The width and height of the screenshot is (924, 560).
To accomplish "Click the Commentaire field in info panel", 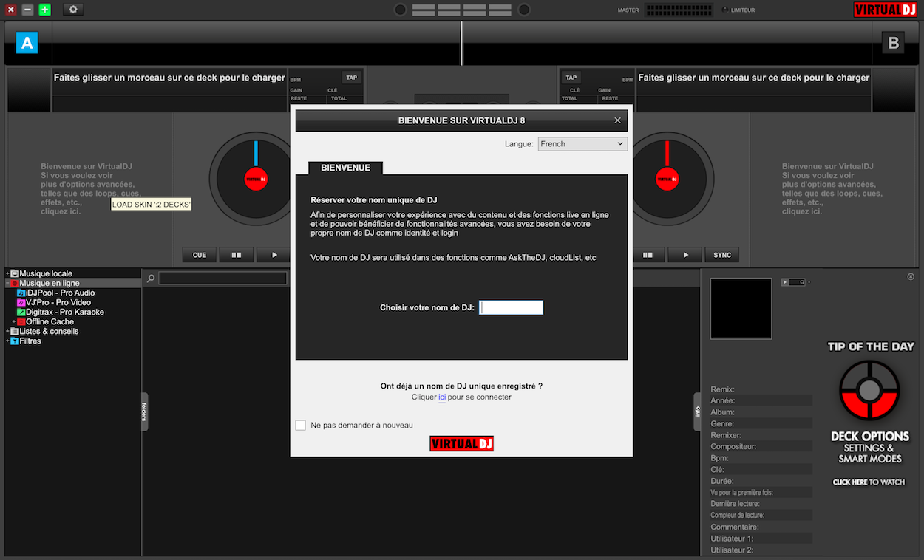I will coord(761,527).
